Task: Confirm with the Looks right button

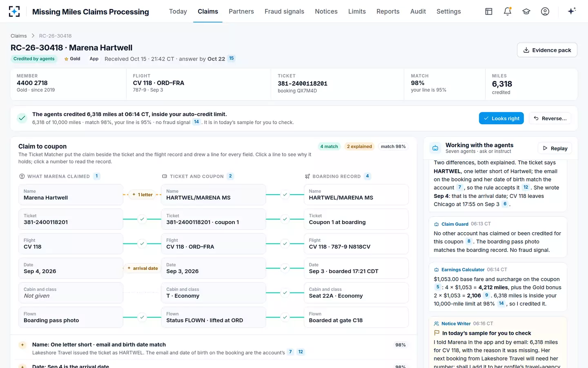Action: point(501,118)
